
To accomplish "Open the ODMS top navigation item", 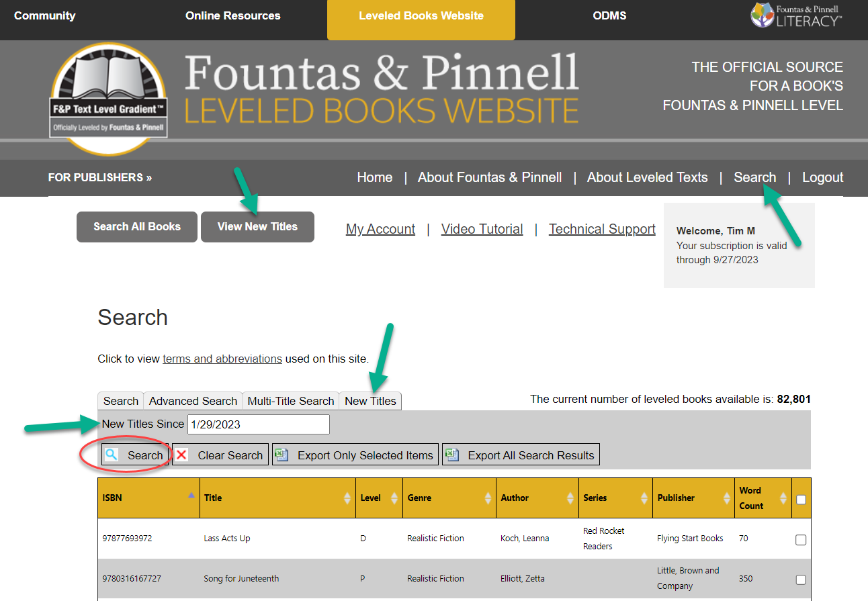I will (x=609, y=15).
